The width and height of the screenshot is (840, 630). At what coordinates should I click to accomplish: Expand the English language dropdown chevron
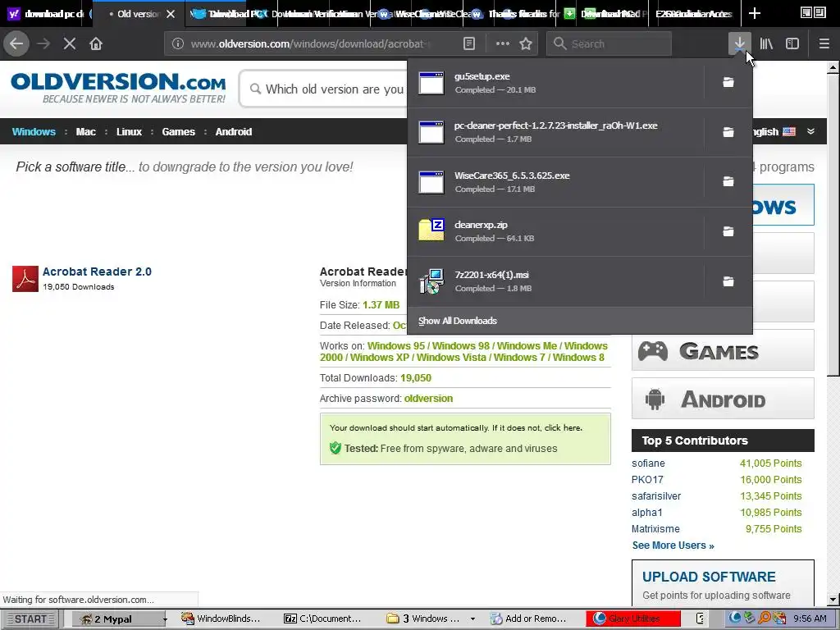pos(810,131)
